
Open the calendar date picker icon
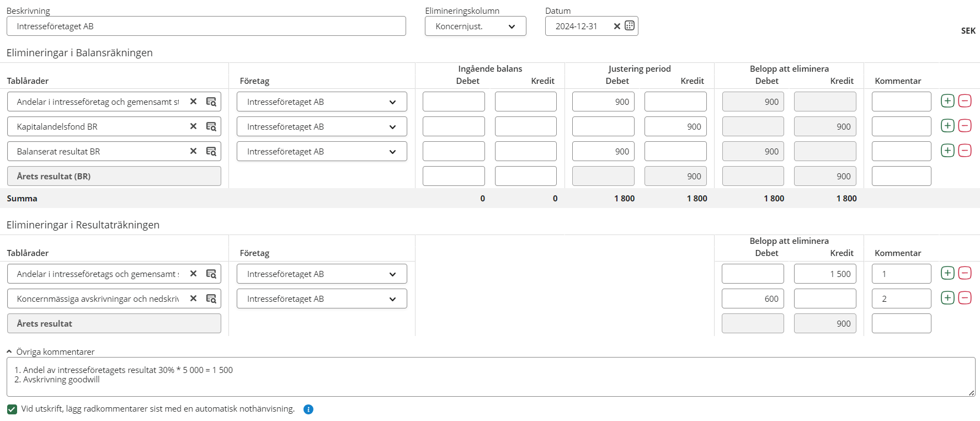point(629,26)
